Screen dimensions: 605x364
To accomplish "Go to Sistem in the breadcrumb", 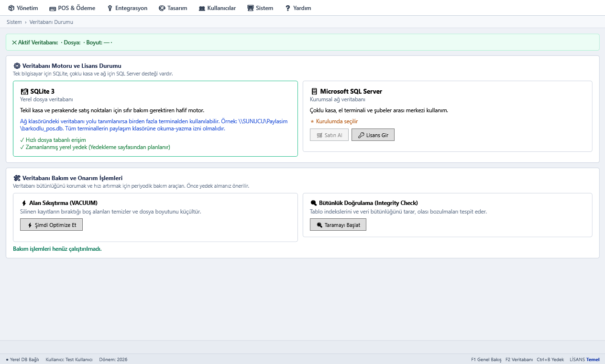I will click(14, 22).
